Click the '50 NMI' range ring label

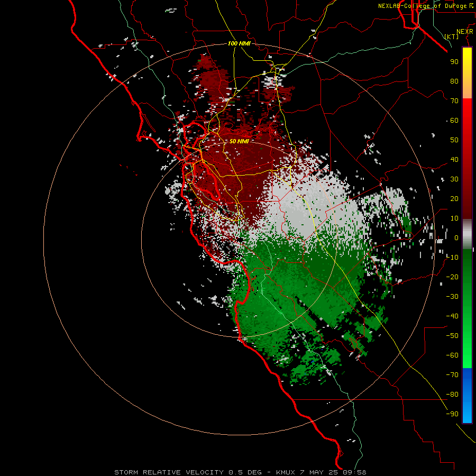tap(239, 141)
